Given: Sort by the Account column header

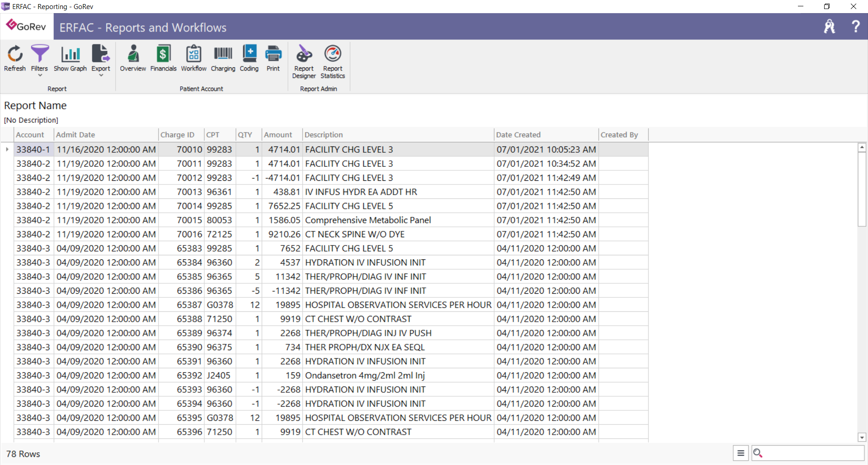Looking at the screenshot, I should [34, 135].
